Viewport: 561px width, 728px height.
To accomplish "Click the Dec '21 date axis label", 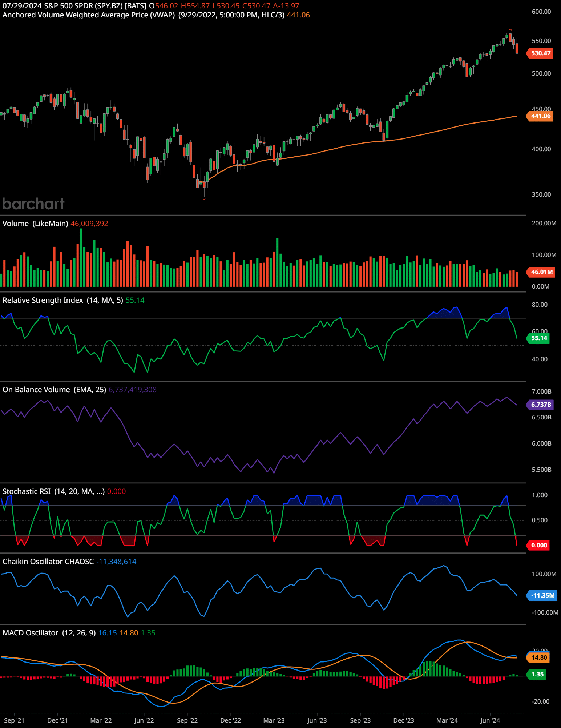I will (x=57, y=720).
